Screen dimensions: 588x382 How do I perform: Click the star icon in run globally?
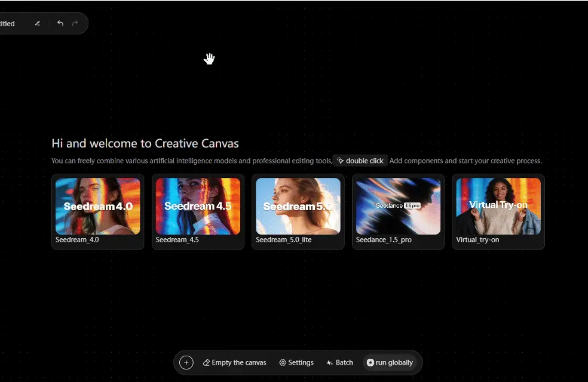pyautogui.click(x=370, y=362)
